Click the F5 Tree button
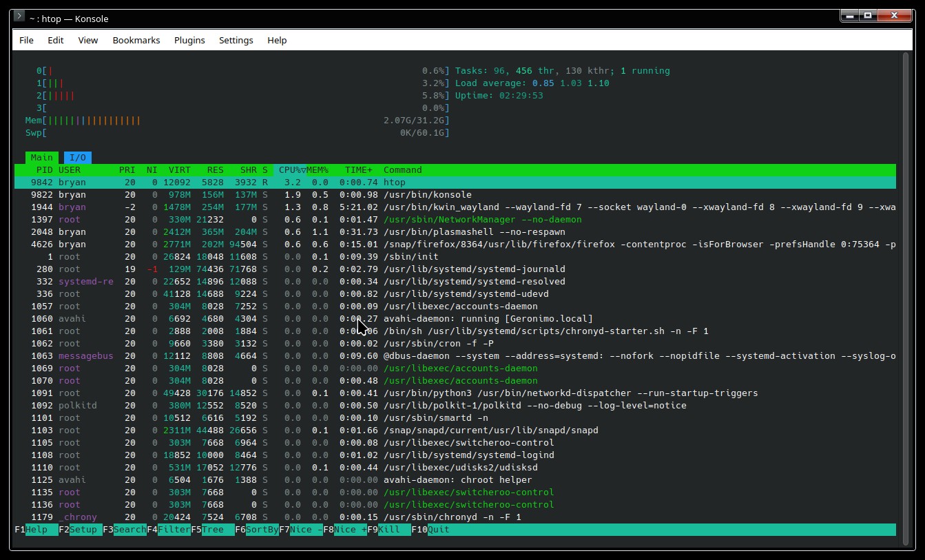Screen dimensions: 925x560 coord(213,530)
